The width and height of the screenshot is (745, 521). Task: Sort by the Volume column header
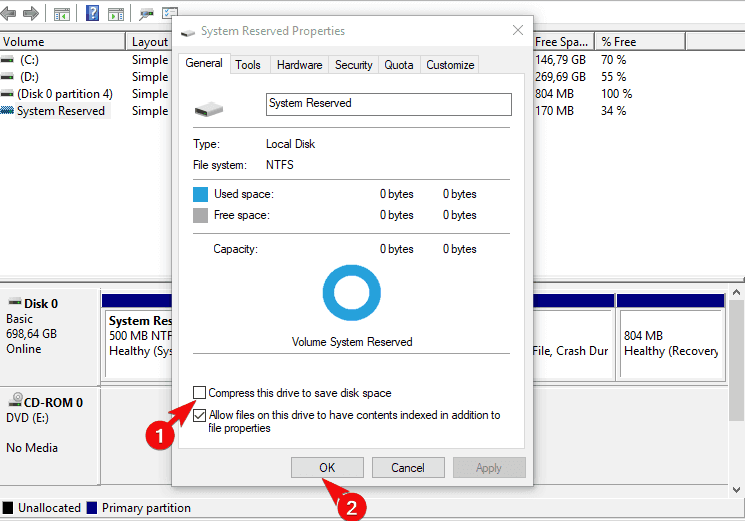[63, 42]
